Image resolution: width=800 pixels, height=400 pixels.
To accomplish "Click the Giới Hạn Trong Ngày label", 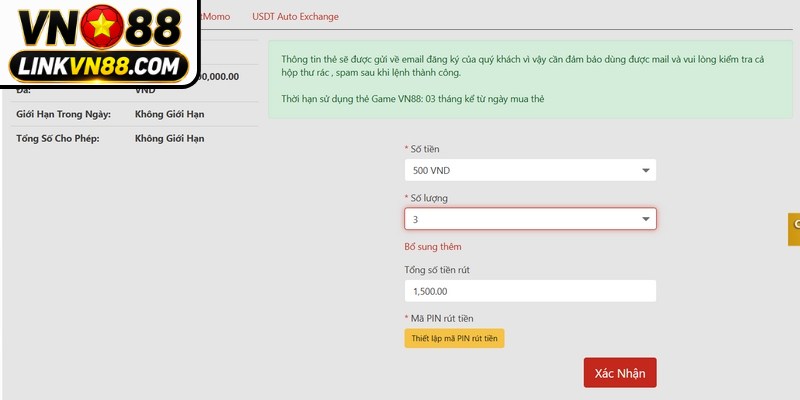I will tap(63, 114).
